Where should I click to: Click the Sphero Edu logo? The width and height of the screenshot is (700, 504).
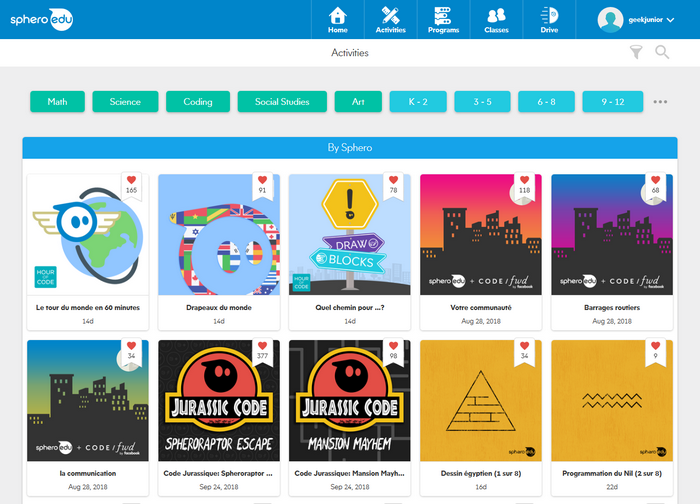coord(41,19)
